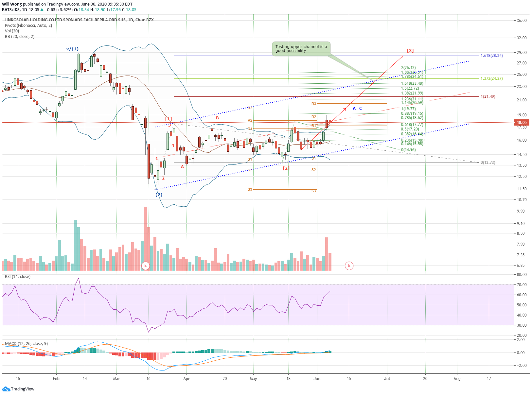The height and width of the screenshot is (395, 532).
Task: Click the blue (2) wave label
Action: click(x=159, y=195)
